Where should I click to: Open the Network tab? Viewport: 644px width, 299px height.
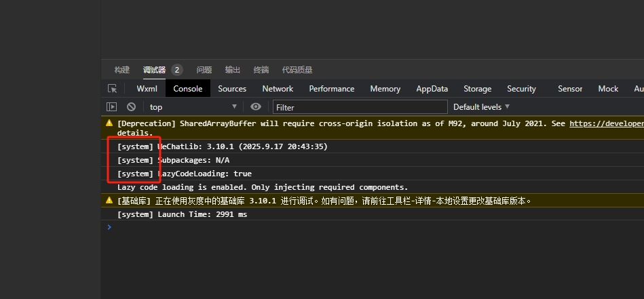tap(278, 89)
